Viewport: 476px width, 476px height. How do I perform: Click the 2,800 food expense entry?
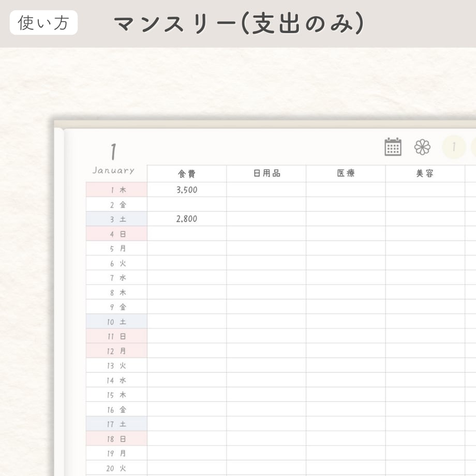[x=187, y=219]
